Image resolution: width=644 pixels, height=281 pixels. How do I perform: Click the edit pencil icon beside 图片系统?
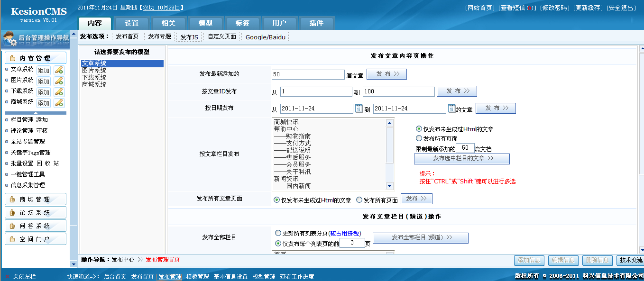(x=59, y=81)
